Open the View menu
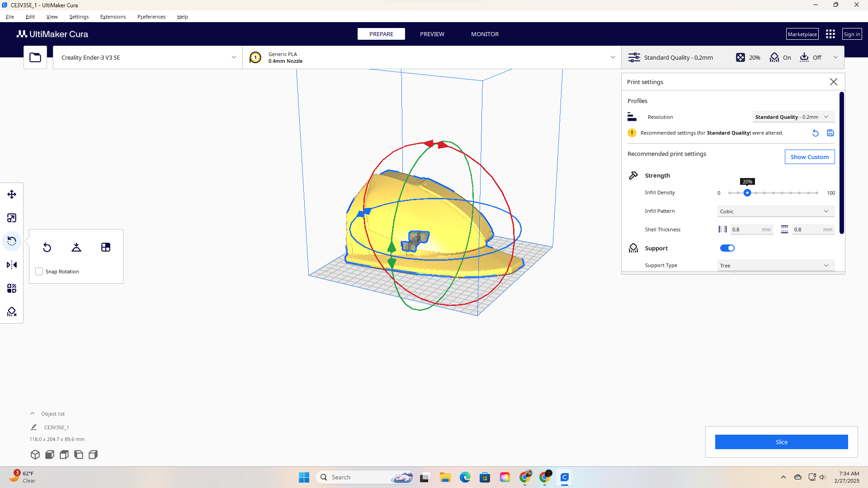Image resolution: width=868 pixels, height=488 pixels. (x=52, y=17)
